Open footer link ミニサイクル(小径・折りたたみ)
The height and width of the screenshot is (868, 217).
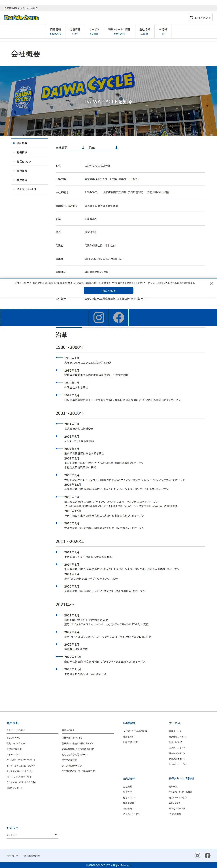click(21, 782)
